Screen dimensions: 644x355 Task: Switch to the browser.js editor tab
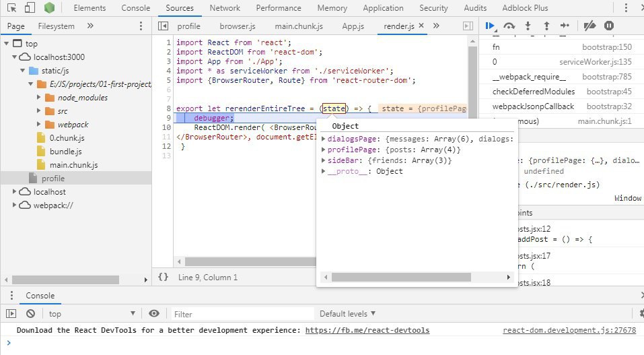click(x=238, y=26)
